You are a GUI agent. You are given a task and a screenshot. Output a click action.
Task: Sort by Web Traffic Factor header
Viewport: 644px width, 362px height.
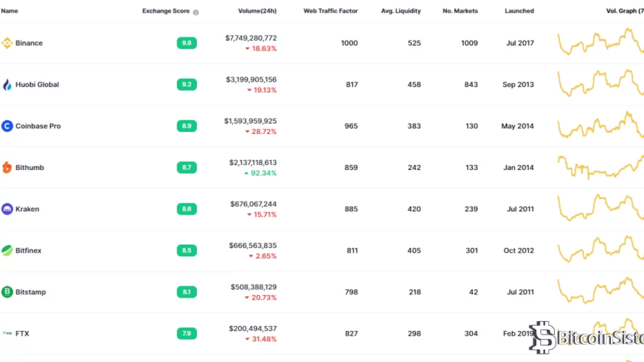(330, 11)
